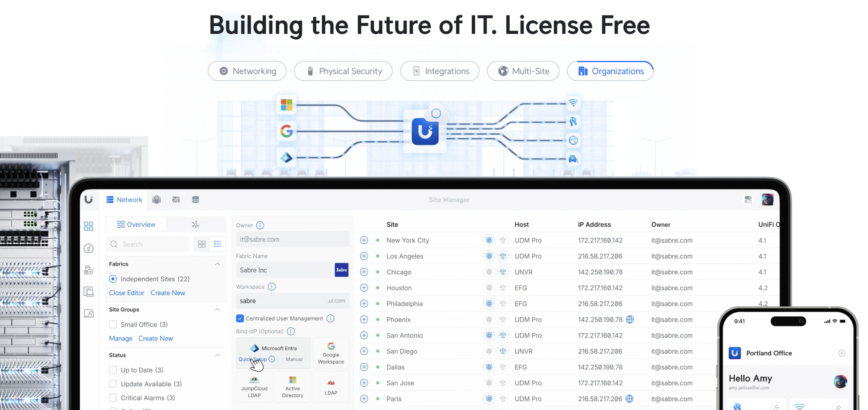The image size is (868, 410).
Task: Click Create New under Site Groups
Action: click(155, 338)
